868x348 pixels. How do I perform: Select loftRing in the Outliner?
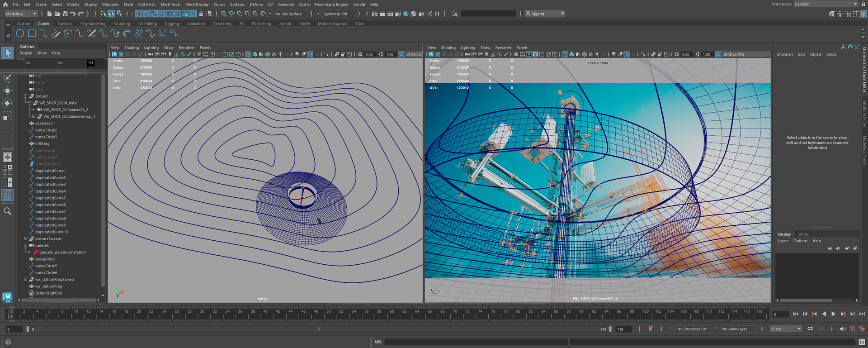pos(42,144)
